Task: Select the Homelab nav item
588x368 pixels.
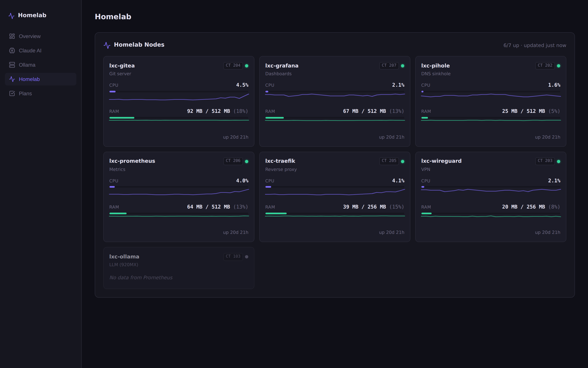Action: pyautogui.click(x=41, y=79)
